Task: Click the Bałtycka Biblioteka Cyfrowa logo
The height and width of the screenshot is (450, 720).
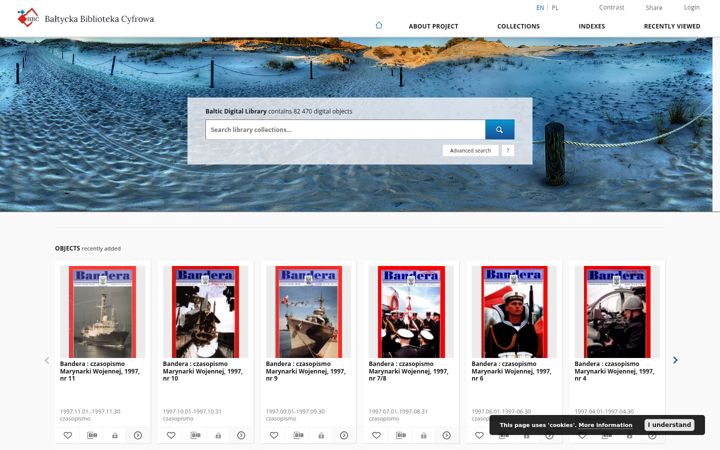Action: pyautogui.click(x=85, y=18)
